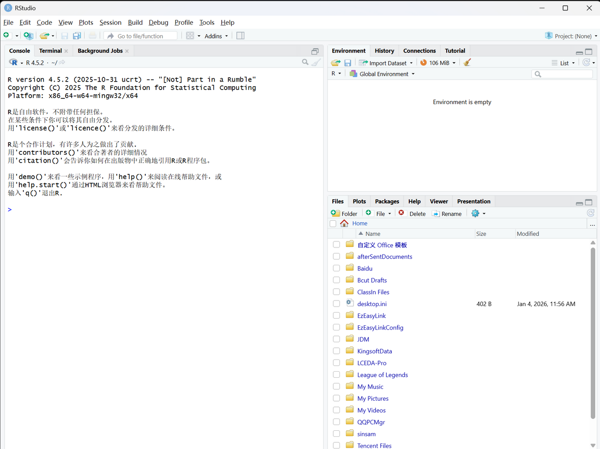Open the Addins dropdown menu

coord(216,36)
